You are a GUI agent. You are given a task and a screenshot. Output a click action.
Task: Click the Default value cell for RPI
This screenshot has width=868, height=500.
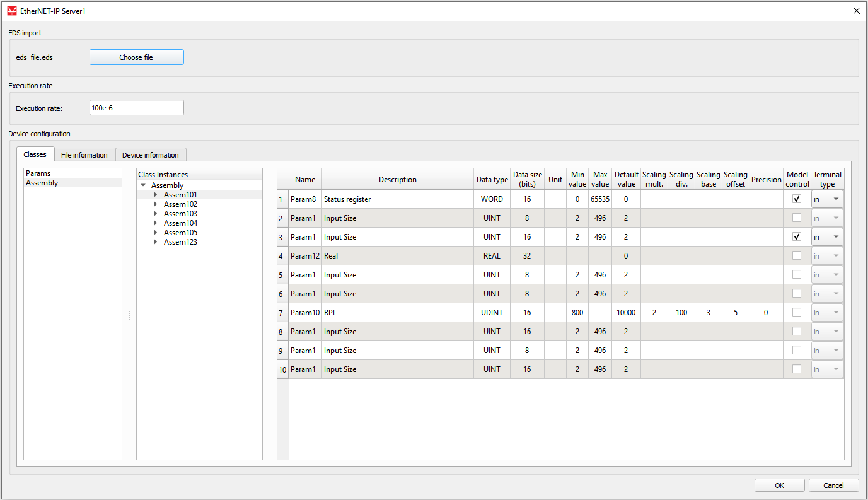click(626, 313)
